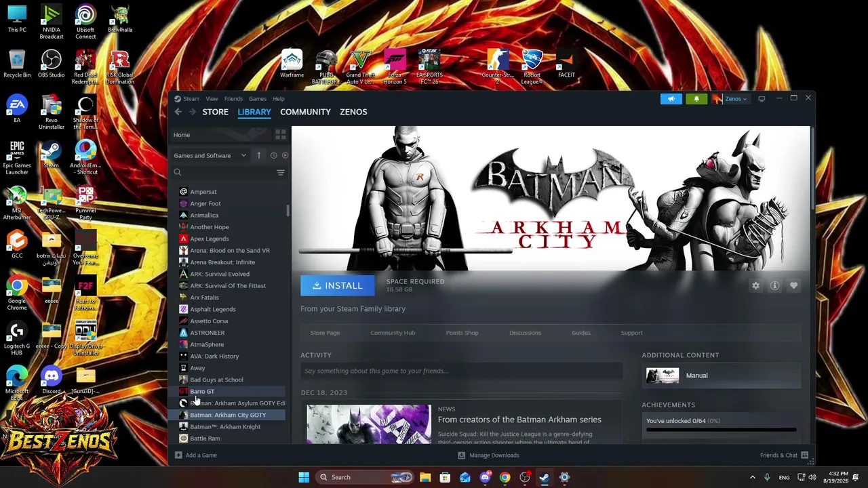868x488 pixels.
Task: Go back with the Steam back arrow
Action: point(178,112)
